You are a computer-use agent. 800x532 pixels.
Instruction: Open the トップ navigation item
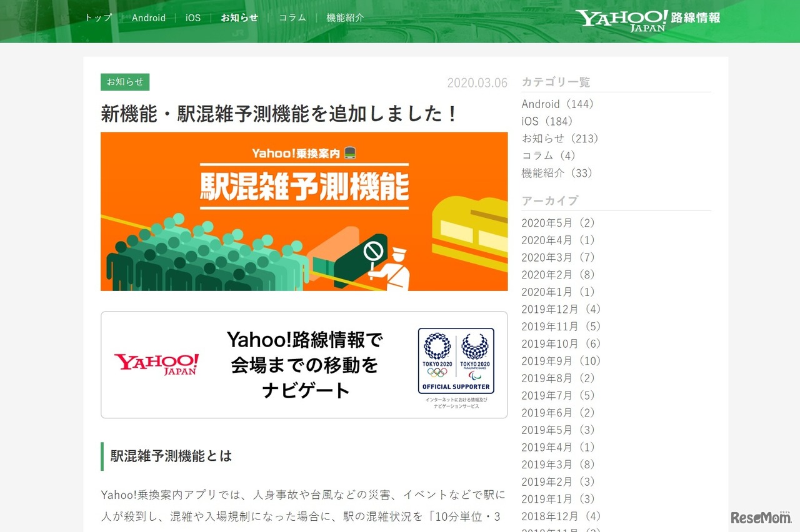pos(99,17)
